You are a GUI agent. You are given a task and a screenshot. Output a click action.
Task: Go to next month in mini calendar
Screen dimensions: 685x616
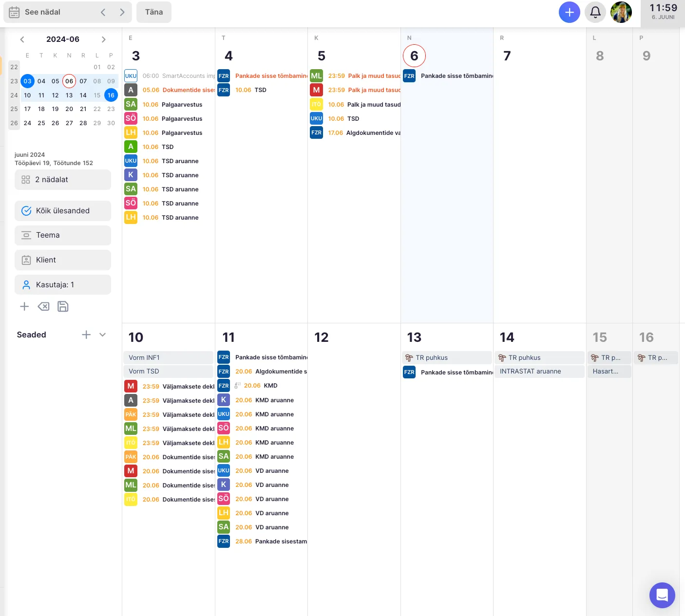tap(103, 39)
